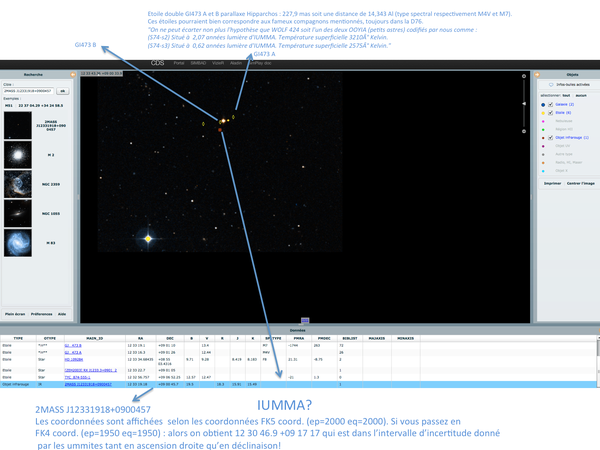Screen dimensions: 600x450
Task: Open the GJ 473 B link in data table
Action: pos(73,346)
